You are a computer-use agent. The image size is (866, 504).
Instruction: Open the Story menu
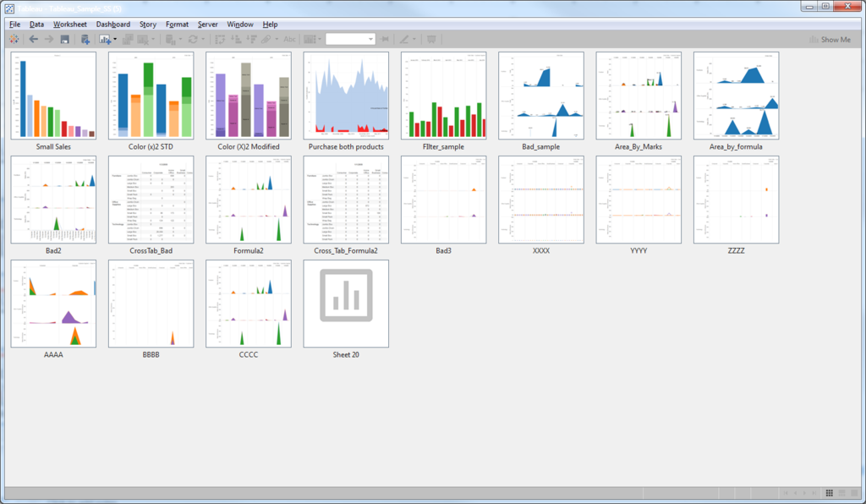148,25
